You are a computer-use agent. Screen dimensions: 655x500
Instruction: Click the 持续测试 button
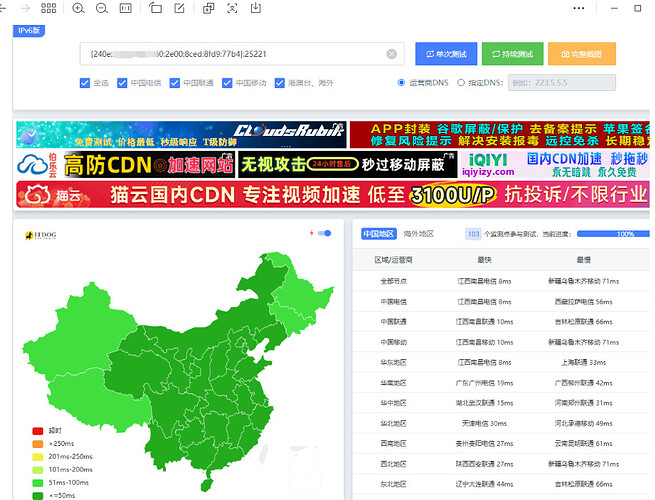coord(513,54)
